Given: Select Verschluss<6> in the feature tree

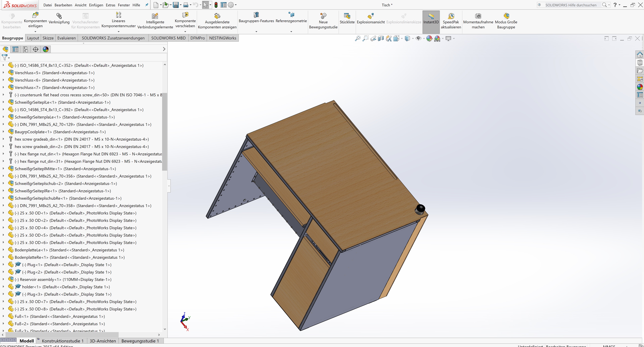Looking at the screenshot, I should 28,80.
